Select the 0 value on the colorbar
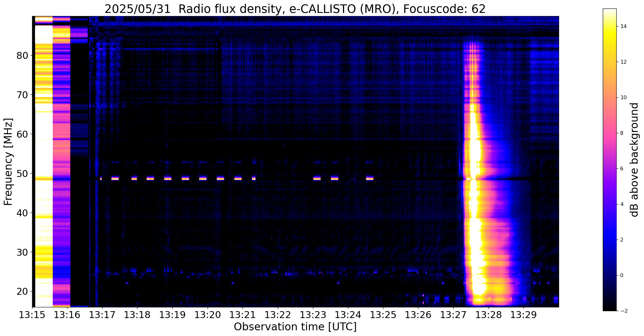The image size is (644, 336). tap(621, 276)
